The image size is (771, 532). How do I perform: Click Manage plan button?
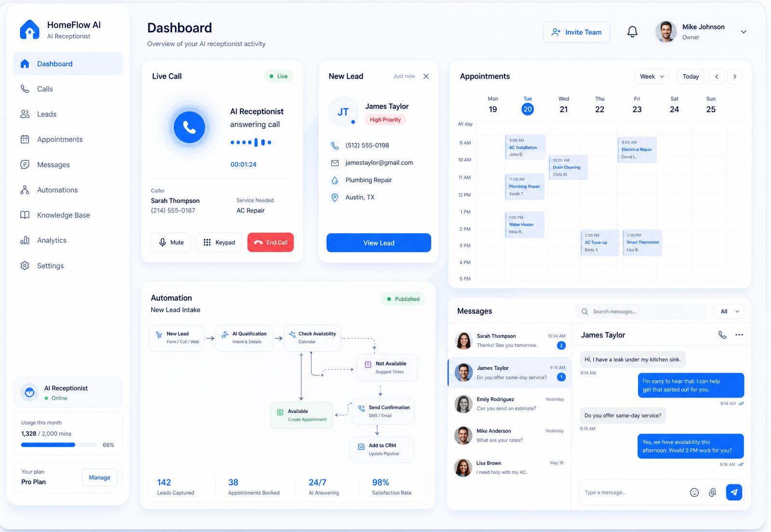(100, 478)
